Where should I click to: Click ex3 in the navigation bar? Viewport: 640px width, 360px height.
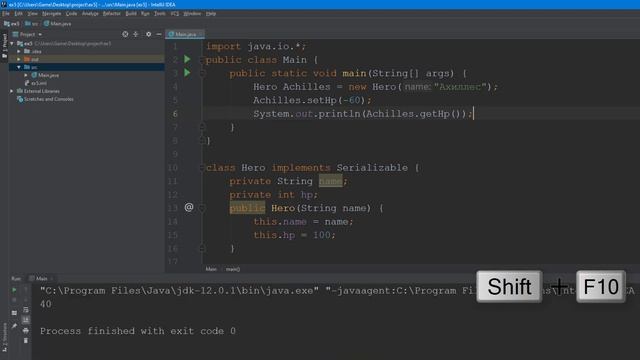pyautogui.click(x=12, y=24)
